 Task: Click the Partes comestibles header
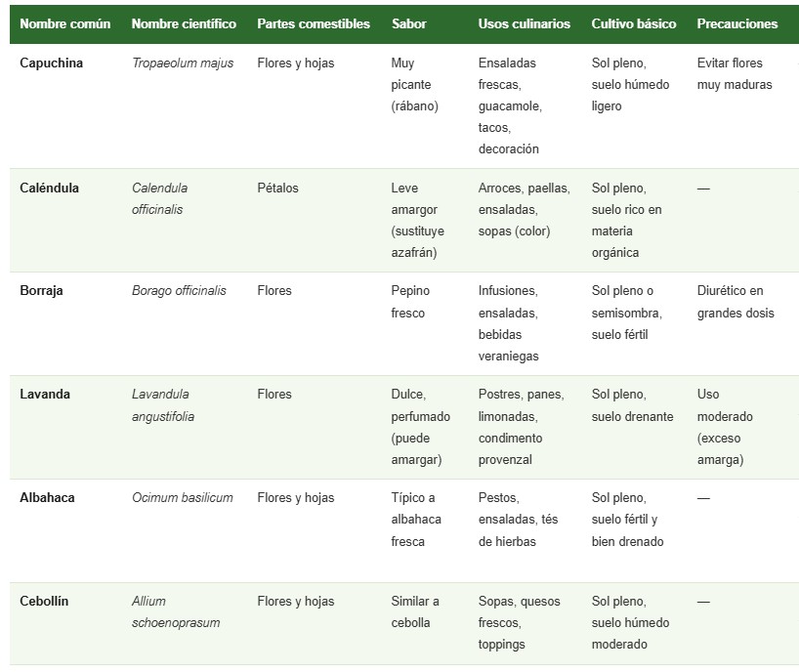314,23
